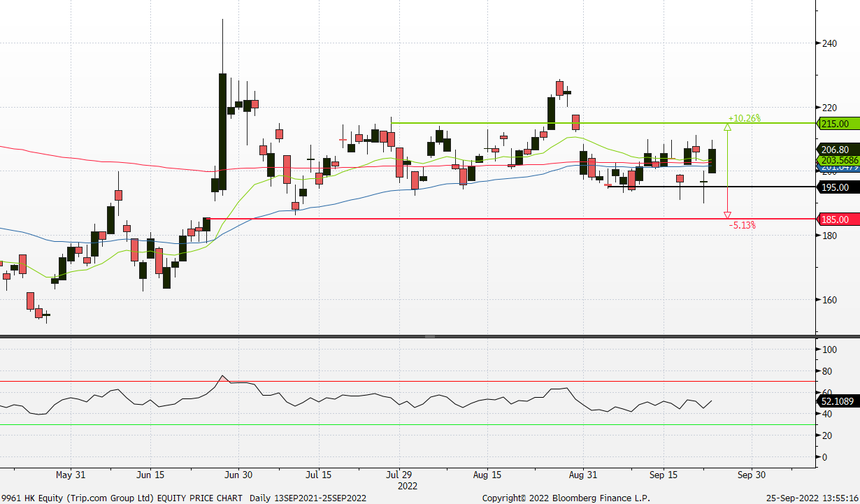The width and height of the screenshot is (860, 504).
Task: Click the 220 price axis label
Action: coord(829,108)
